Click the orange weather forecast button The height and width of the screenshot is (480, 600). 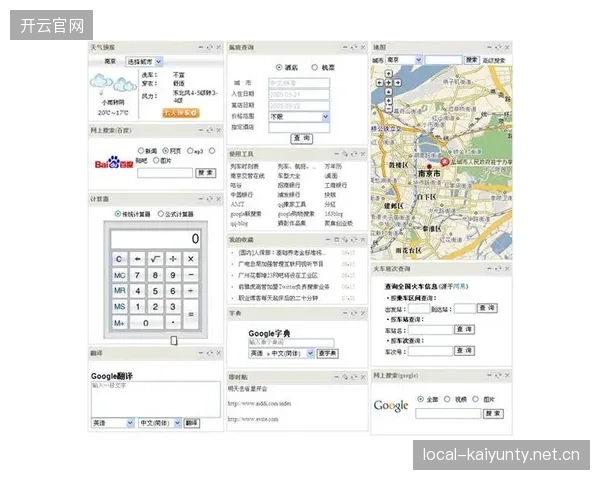tap(181, 113)
